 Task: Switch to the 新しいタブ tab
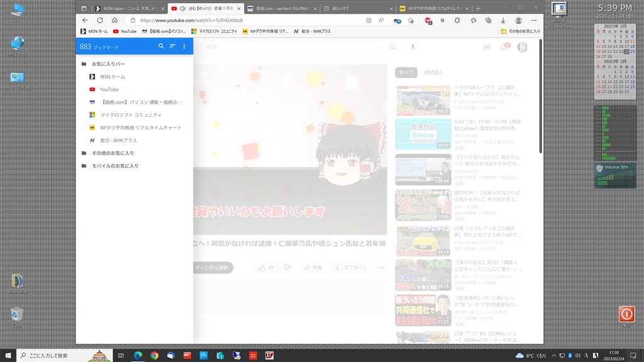point(358,8)
